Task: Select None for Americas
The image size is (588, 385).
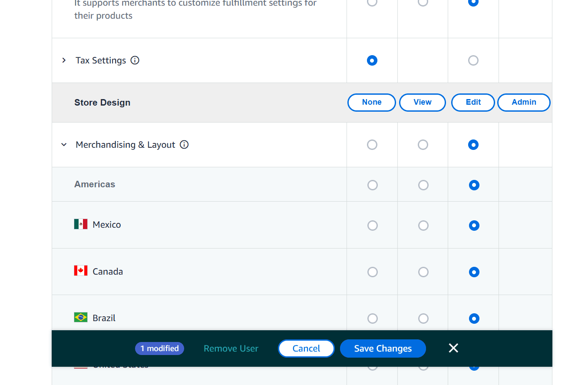Action: pyautogui.click(x=373, y=185)
